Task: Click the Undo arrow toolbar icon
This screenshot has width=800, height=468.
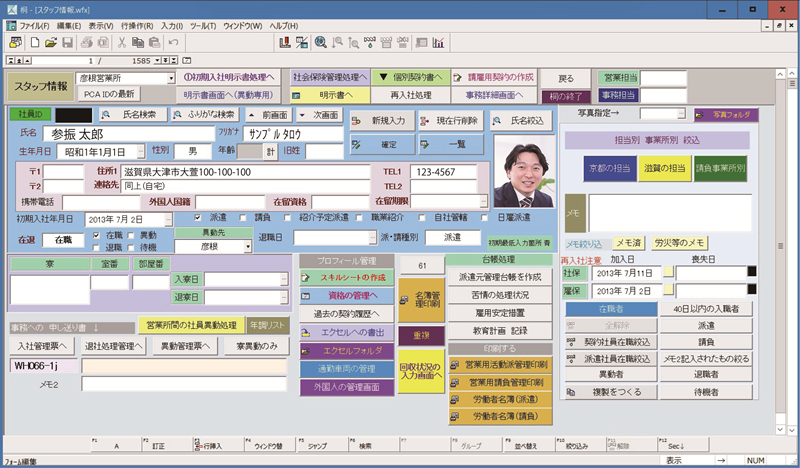Action: pyautogui.click(x=173, y=42)
